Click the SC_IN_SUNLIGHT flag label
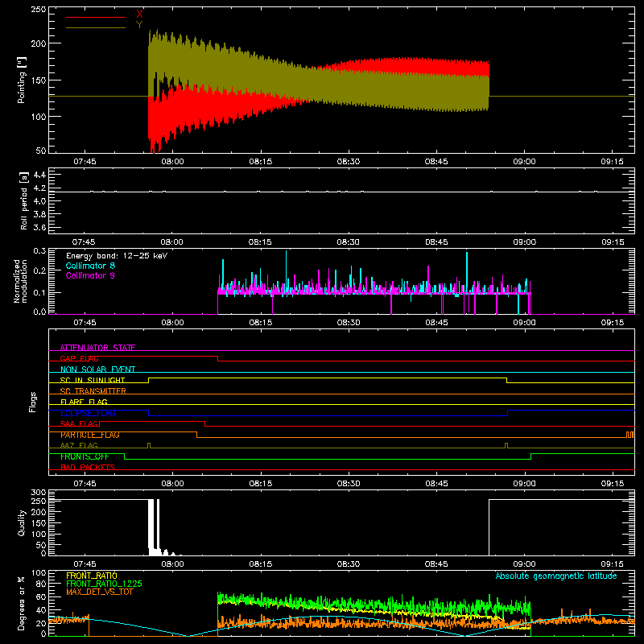 pyautogui.click(x=93, y=380)
